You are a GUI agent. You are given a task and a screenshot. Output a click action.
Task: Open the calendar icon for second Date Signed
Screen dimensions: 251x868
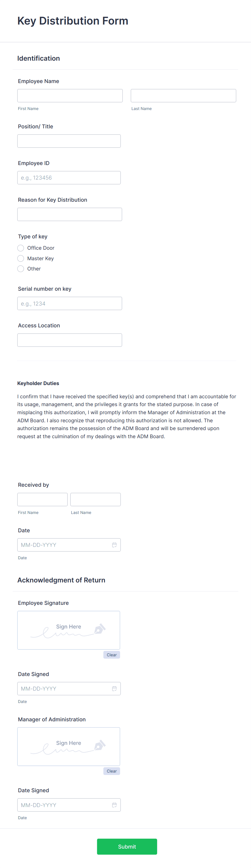(x=114, y=805)
